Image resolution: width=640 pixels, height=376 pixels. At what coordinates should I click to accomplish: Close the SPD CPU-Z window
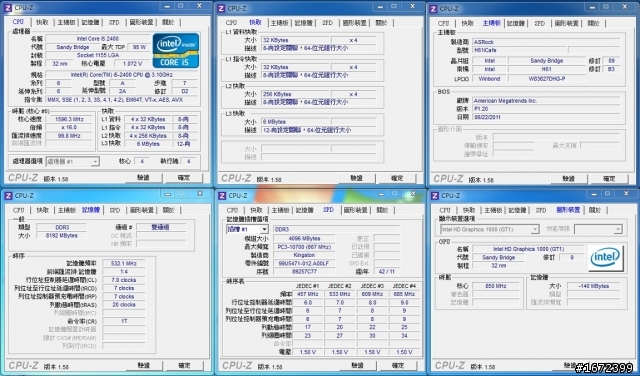413,194
